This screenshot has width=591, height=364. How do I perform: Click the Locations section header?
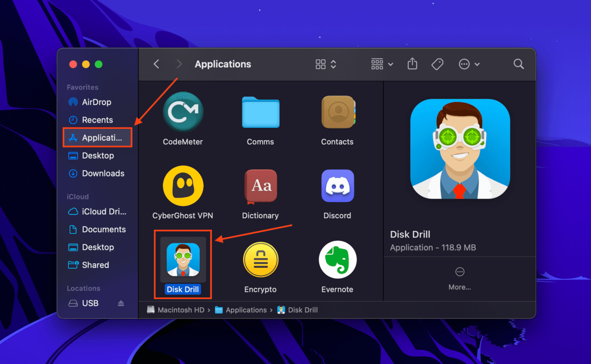click(84, 288)
